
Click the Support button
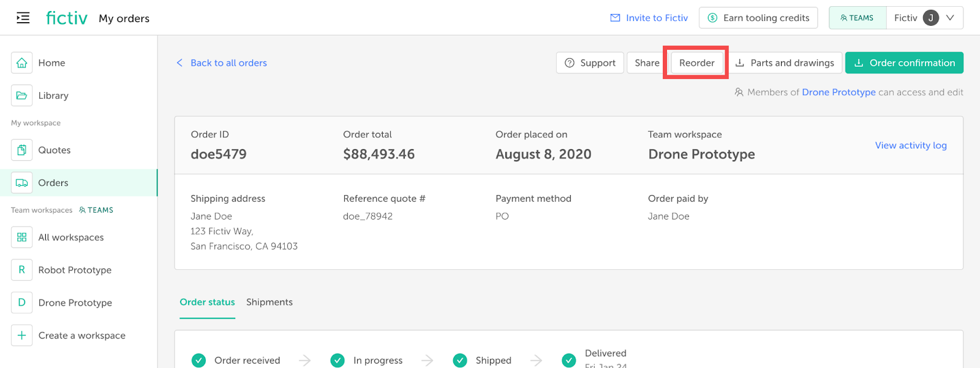pyautogui.click(x=590, y=63)
